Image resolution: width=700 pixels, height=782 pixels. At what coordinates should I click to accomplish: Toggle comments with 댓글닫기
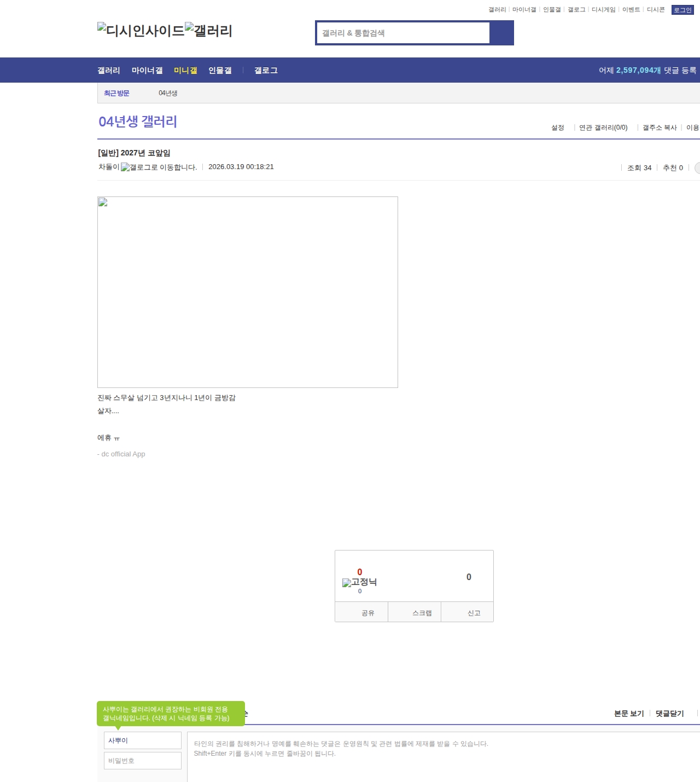click(669, 714)
